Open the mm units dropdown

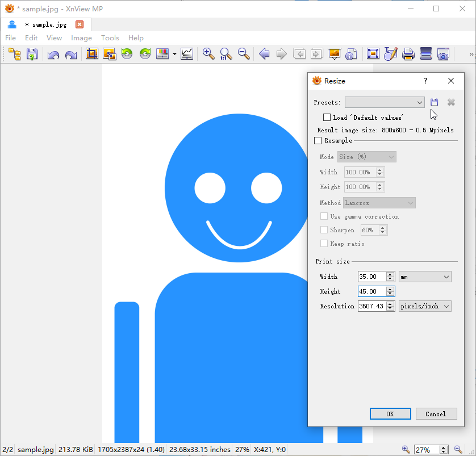425,277
